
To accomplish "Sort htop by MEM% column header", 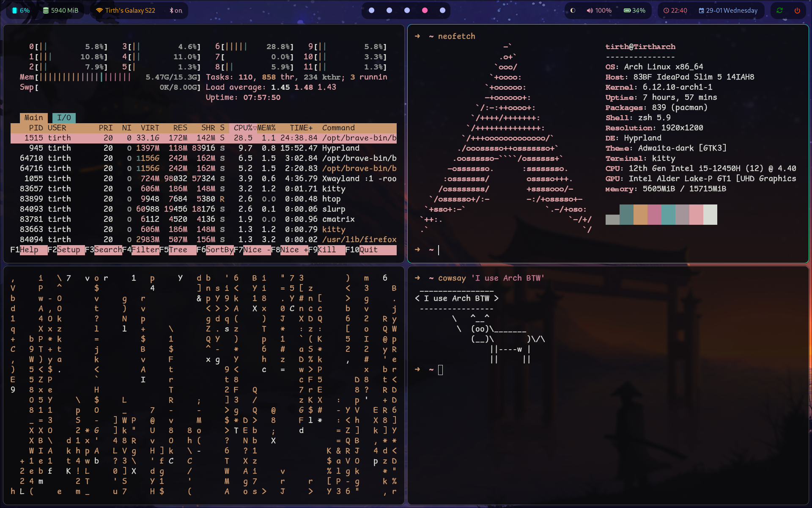I will point(266,128).
